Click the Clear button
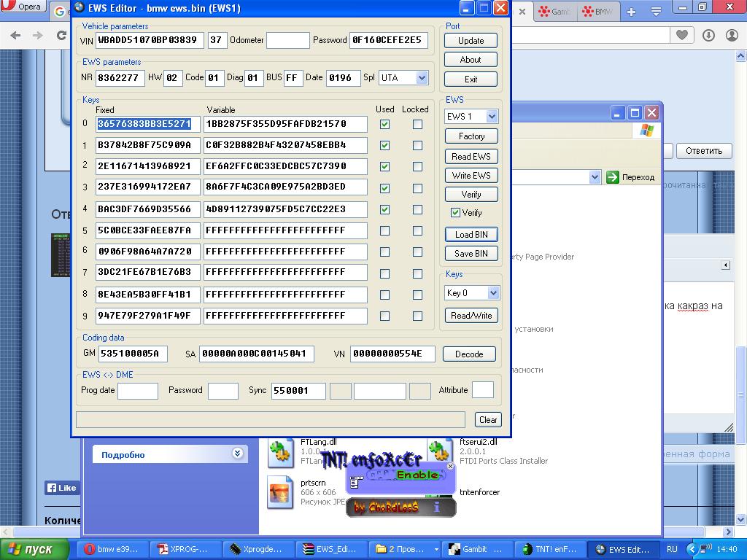Viewport: 747px width, 560px height. tap(488, 419)
